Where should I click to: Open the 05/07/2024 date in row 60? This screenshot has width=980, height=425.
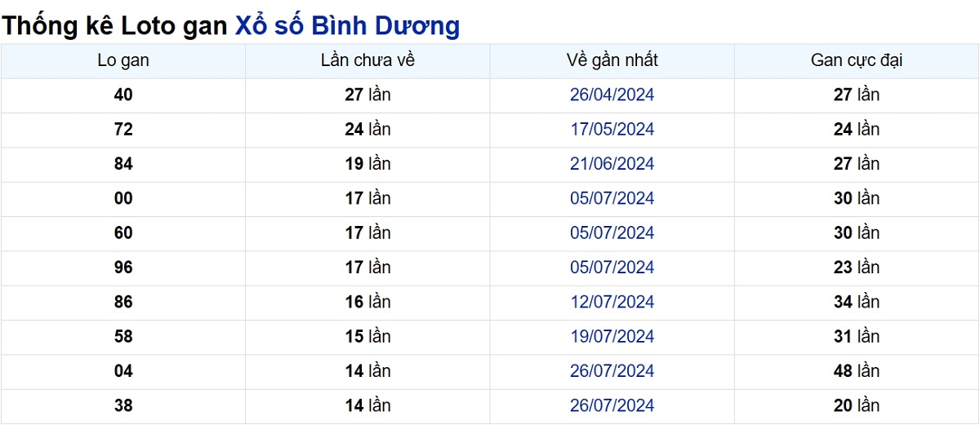pos(612,232)
